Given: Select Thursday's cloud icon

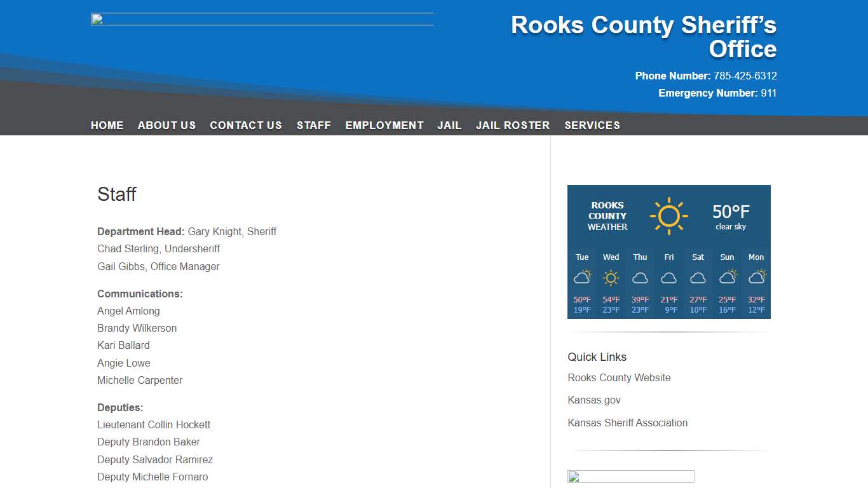Looking at the screenshot, I should (x=640, y=278).
